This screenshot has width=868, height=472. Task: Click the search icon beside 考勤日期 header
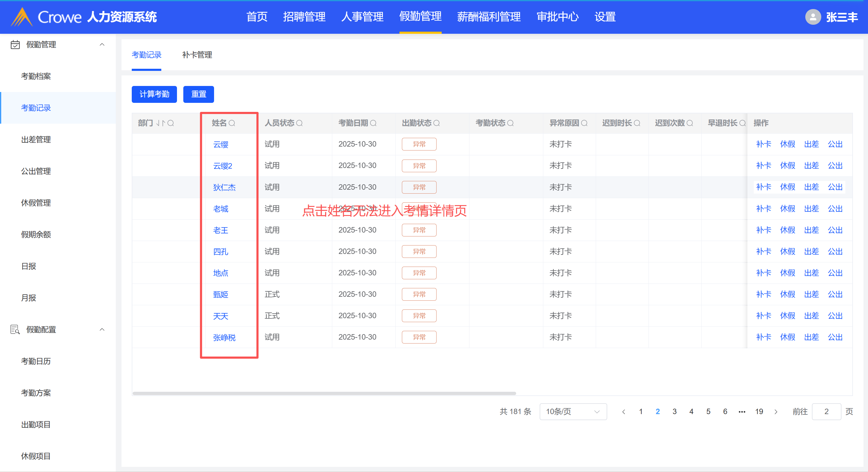pyautogui.click(x=373, y=123)
